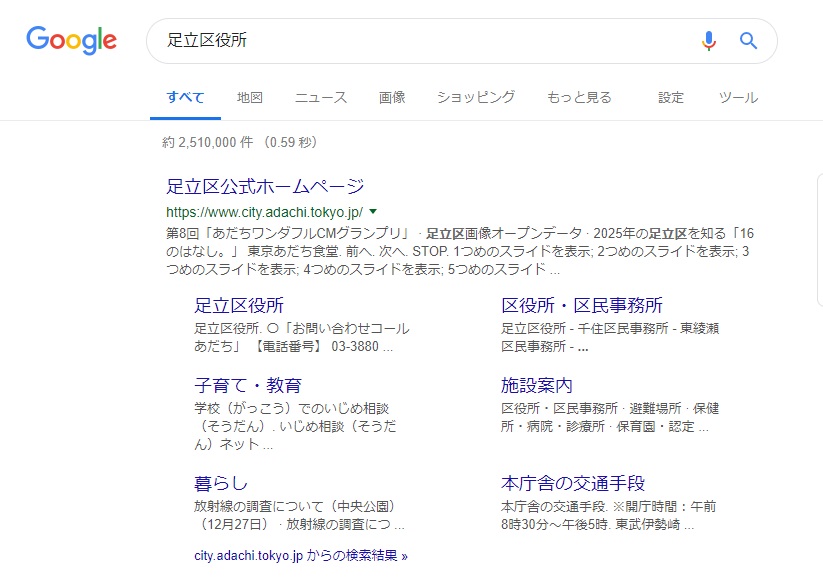
Task: Open the 本庁舎の交通手段 sitelink
Action: [x=573, y=484]
